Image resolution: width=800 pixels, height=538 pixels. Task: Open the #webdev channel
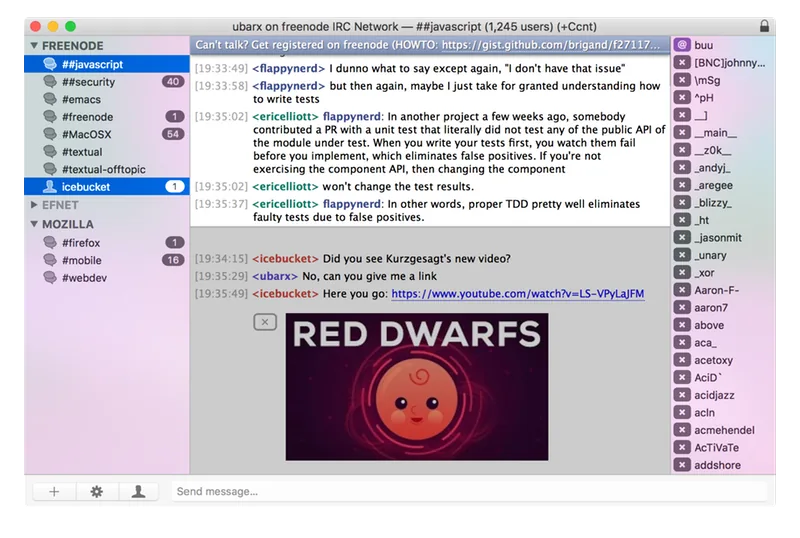click(107, 278)
